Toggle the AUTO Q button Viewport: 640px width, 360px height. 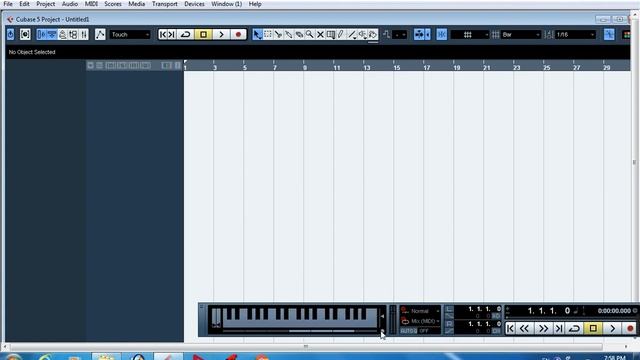click(x=408, y=331)
